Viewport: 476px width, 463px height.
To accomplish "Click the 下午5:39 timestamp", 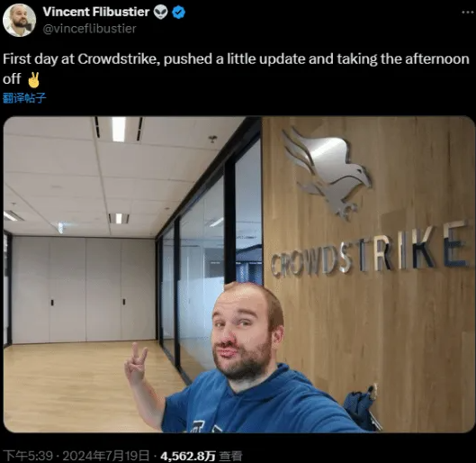I will (x=28, y=456).
